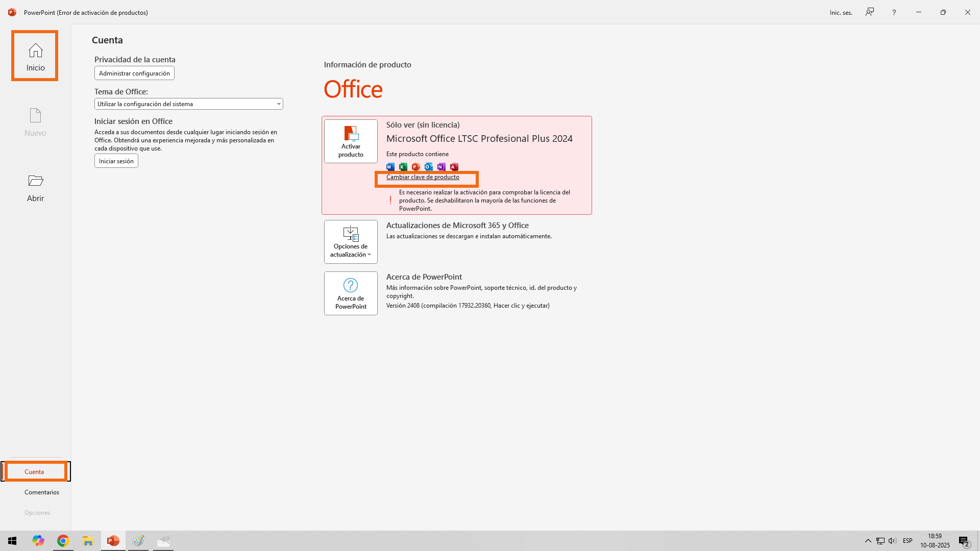980x551 pixels.
Task: Click the PowerPoint product icon
Action: 416,167
